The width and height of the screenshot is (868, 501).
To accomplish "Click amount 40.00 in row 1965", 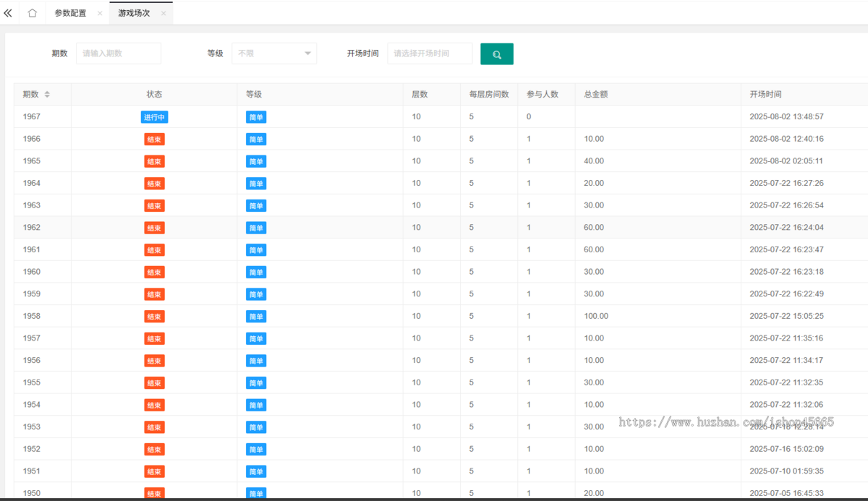I will click(x=594, y=161).
